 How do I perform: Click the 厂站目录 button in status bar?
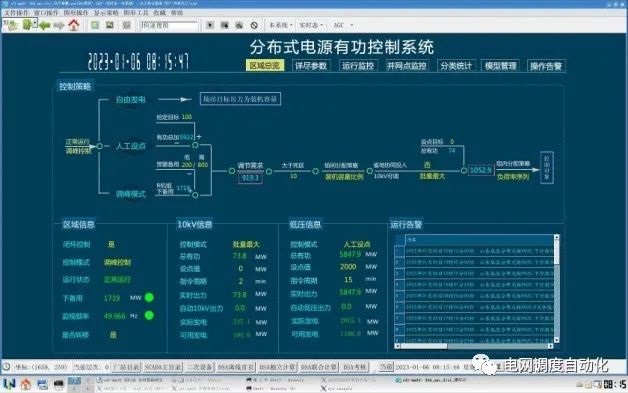tap(126, 367)
